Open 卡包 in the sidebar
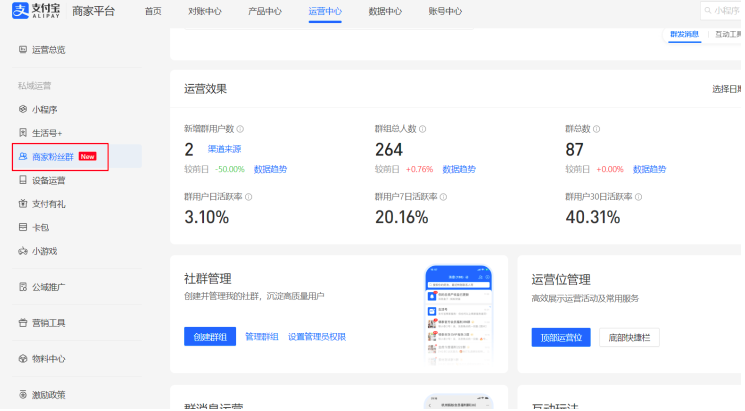The width and height of the screenshot is (745, 411). pos(40,228)
